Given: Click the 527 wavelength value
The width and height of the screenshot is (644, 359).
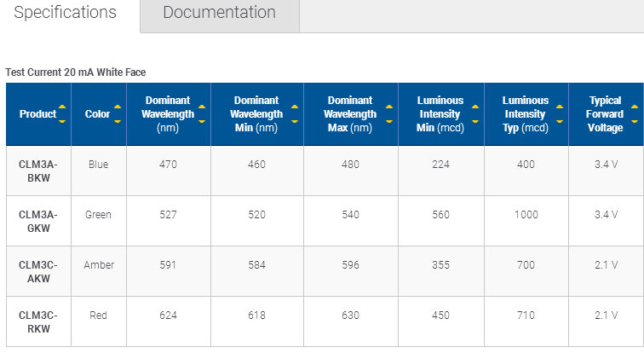Looking at the screenshot, I should click(168, 215).
